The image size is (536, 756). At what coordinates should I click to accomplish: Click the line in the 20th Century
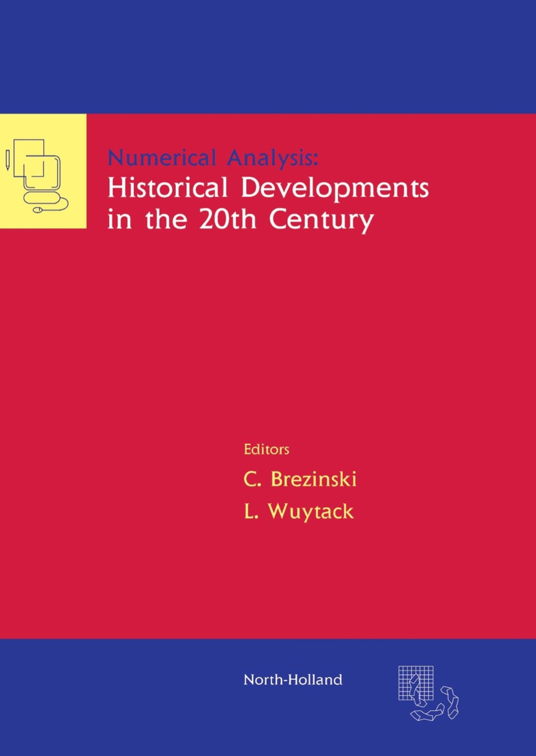click(x=239, y=219)
